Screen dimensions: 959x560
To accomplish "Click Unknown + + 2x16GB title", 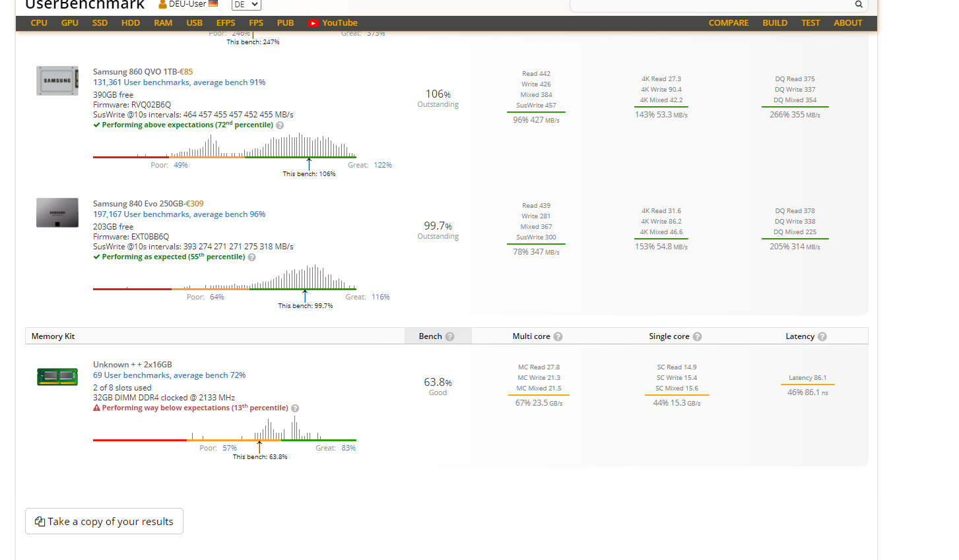I will pyautogui.click(x=133, y=365).
